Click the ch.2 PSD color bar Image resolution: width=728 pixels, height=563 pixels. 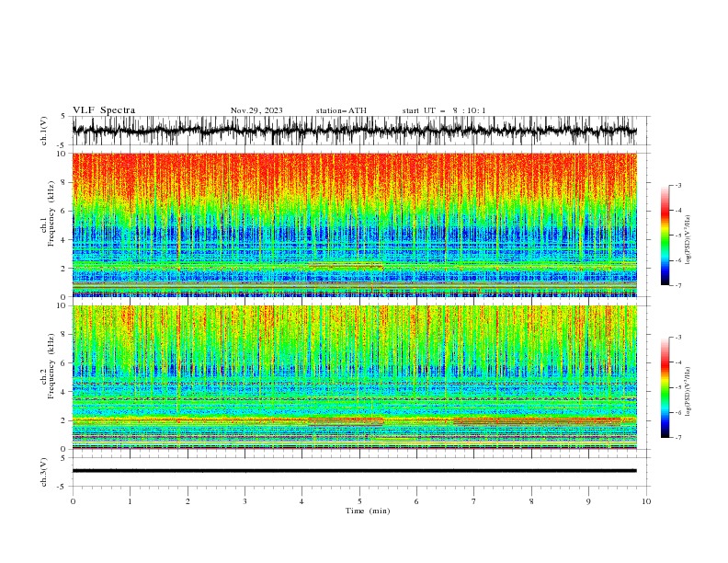(x=665, y=387)
